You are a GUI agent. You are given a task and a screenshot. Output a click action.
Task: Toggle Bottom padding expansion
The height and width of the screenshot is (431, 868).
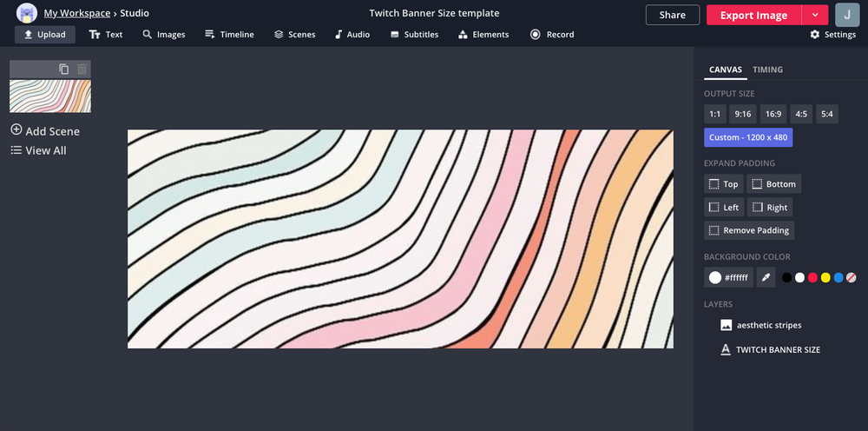tap(773, 184)
